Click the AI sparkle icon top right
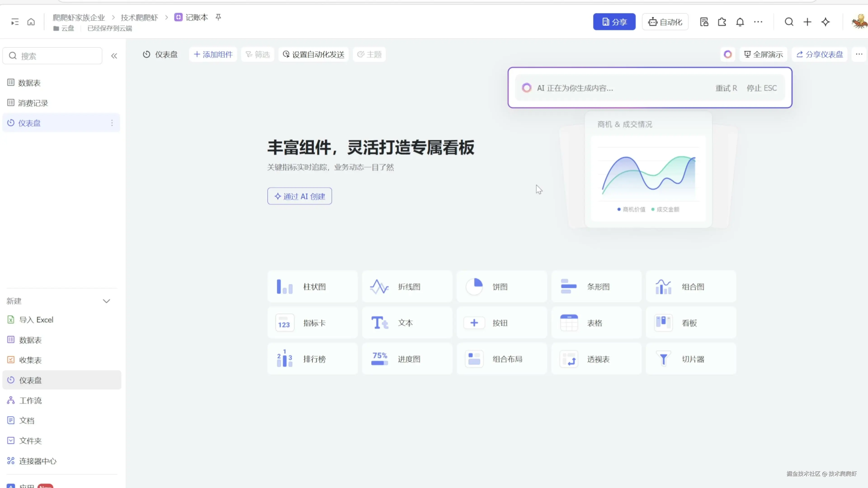Image resolution: width=868 pixels, height=488 pixels. pos(825,22)
